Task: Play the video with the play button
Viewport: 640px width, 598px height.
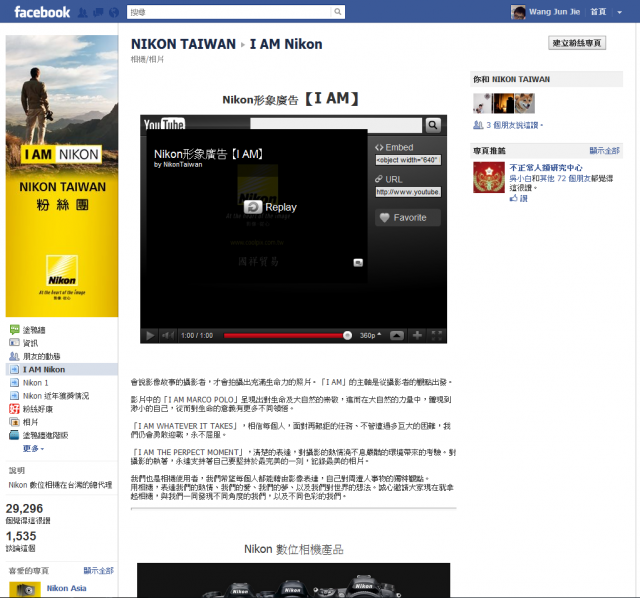Action: pyautogui.click(x=150, y=336)
